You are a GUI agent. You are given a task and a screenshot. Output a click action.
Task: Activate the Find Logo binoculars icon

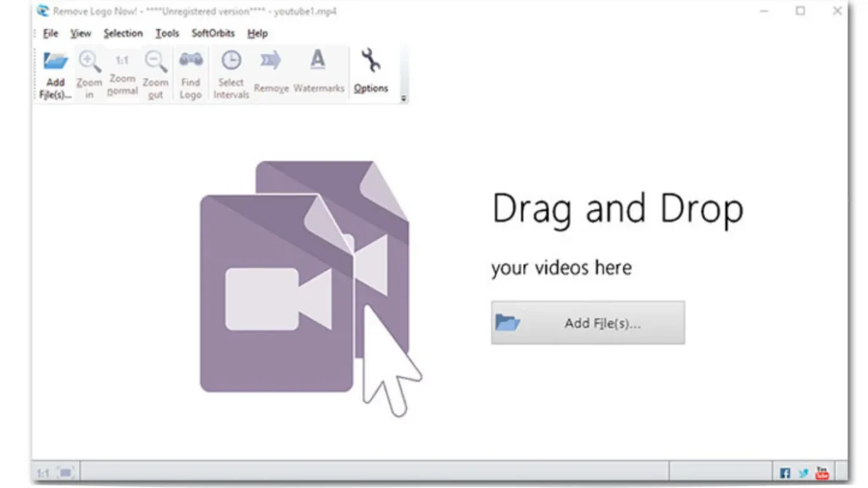tap(191, 61)
